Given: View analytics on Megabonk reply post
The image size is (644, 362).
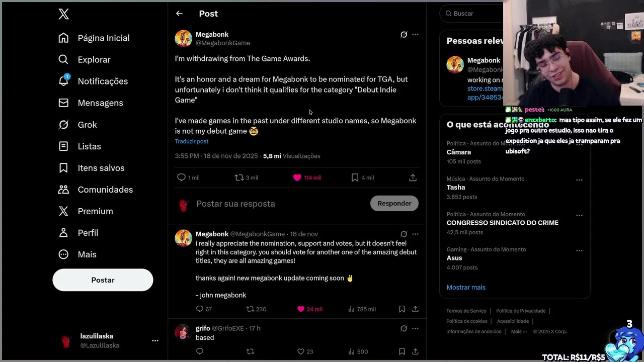Looking at the screenshot, I should point(352,309).
